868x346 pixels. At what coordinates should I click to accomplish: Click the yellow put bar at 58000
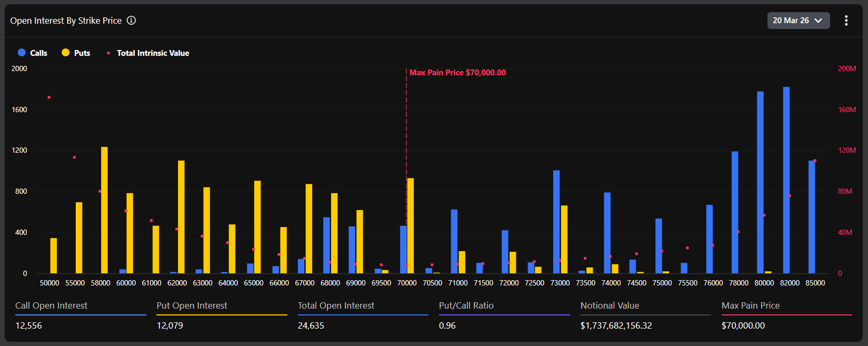[104, 210]
